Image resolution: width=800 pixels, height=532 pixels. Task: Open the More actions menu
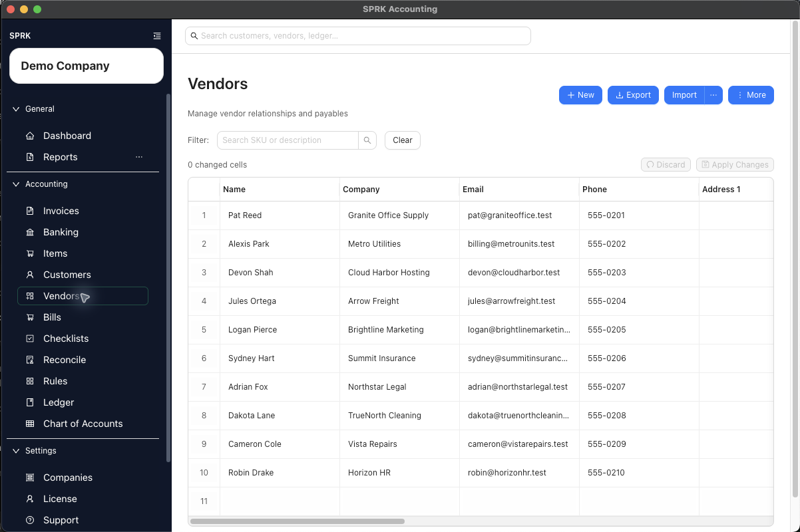pos(751,95)
